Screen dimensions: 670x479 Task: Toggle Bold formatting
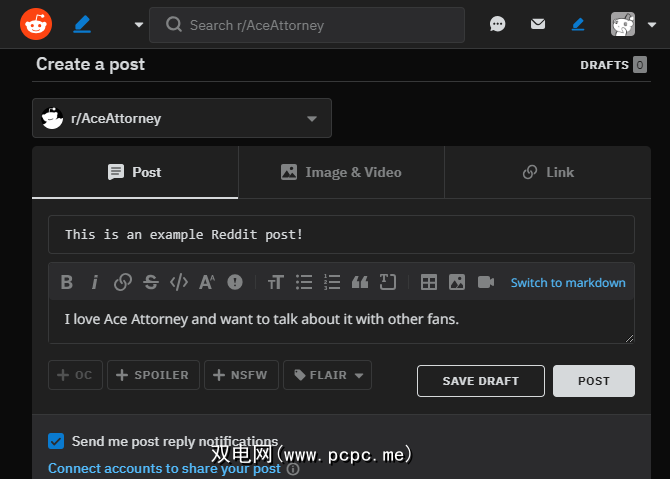tap(67, 282)
